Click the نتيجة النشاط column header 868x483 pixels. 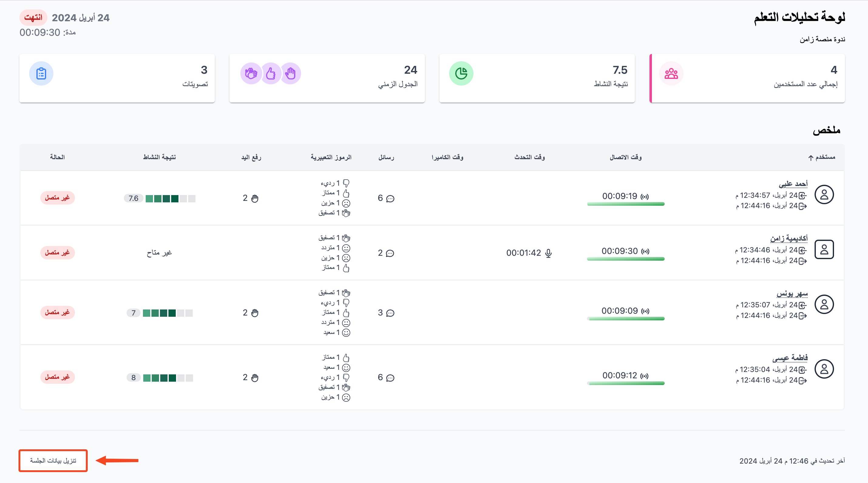click(159, 157)
